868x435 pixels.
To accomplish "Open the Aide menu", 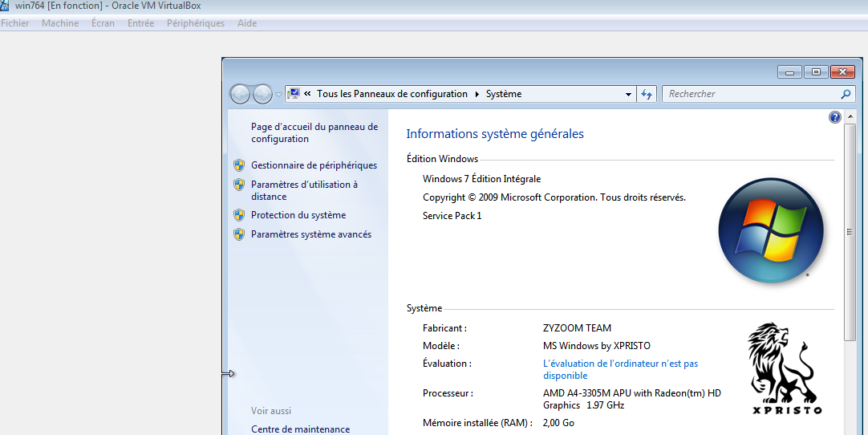I will [247, 23].
